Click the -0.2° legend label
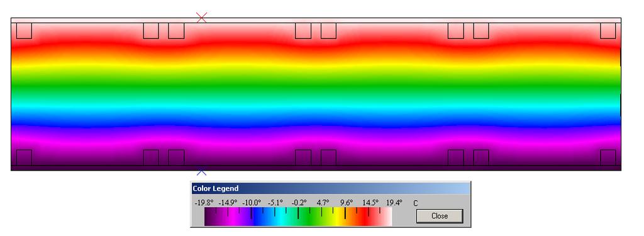The image size is (644, 236). click(x=299, y=203)
